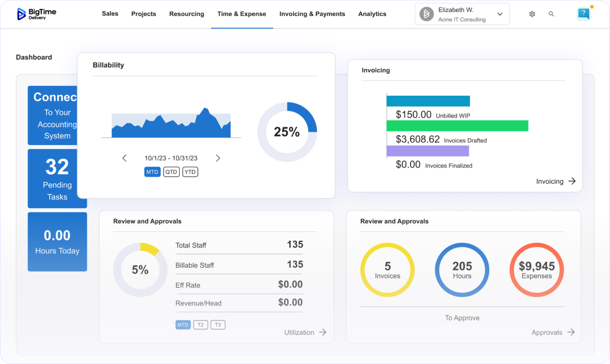
Task: Go to previous Billability date range
Action: point(124,158)
